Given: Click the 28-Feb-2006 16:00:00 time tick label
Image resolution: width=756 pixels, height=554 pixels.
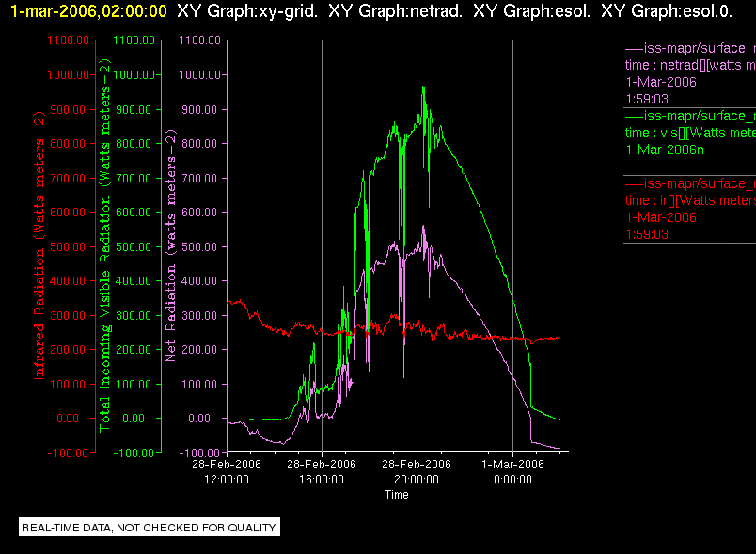Looking at the screenshot, I should [322, 472].
